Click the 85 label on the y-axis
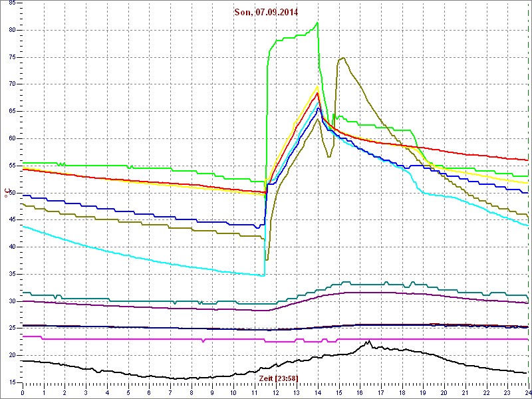The width and height of the screenshot is (532, 399). pyautogui.click(x=13, y=9)
